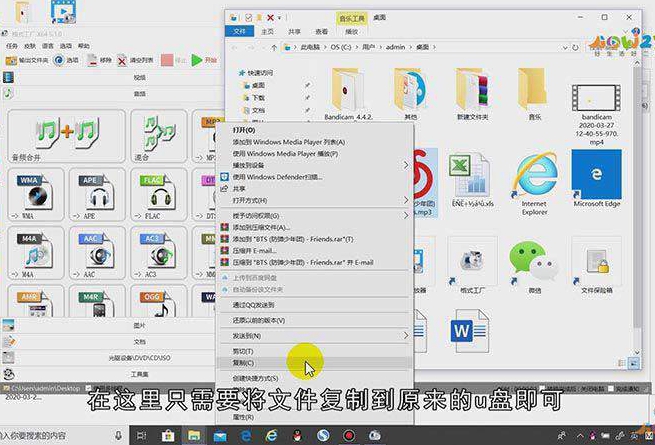Viewport: 655px width, 445px height.
Task: Open the 输出文件夹 output folder in Format Factory
Action: coord(27,60)
